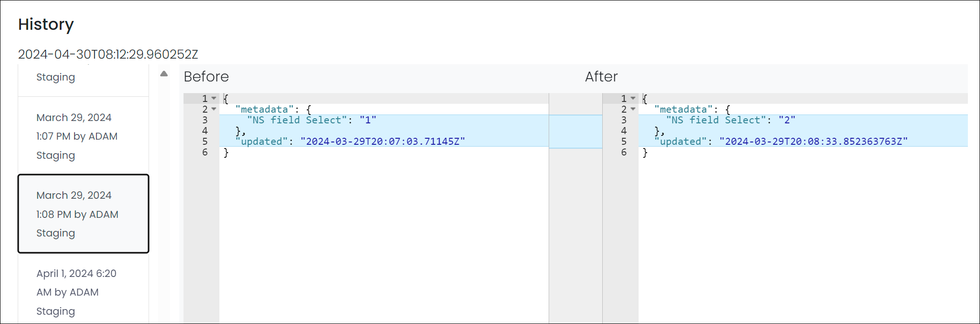This screenshot has width=980, height=324.
Task: Click line number 3 in Before gutter
Action: (205, 120)
